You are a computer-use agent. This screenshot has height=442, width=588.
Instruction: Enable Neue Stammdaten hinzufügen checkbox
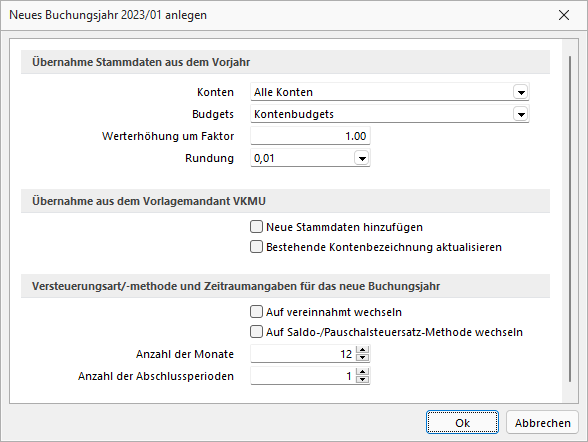(x=256, y=227)
